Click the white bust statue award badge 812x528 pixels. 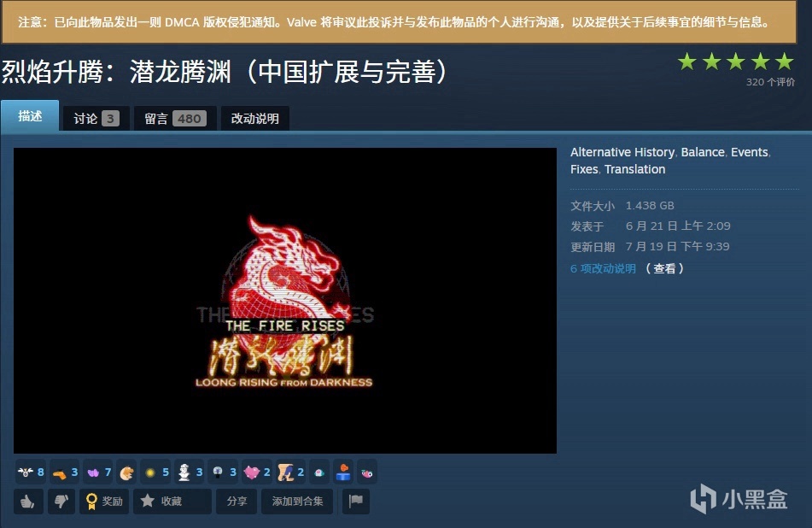[189, 472]
